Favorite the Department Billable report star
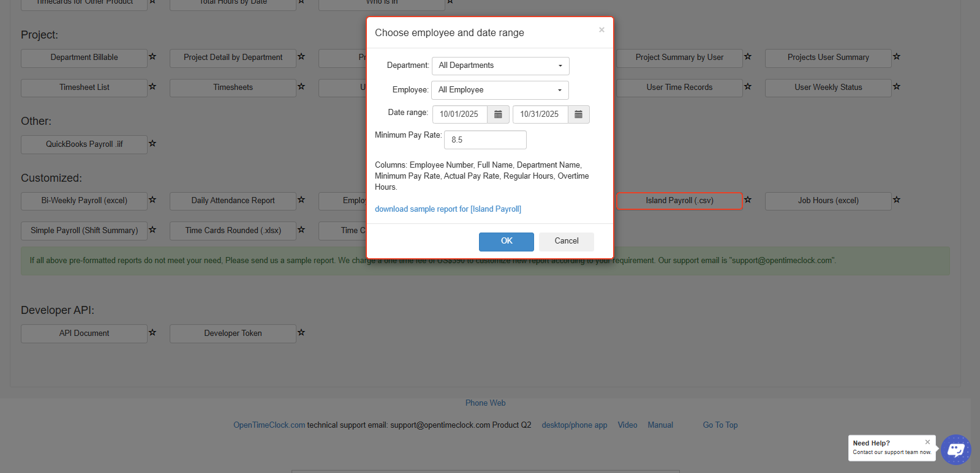 153,57
